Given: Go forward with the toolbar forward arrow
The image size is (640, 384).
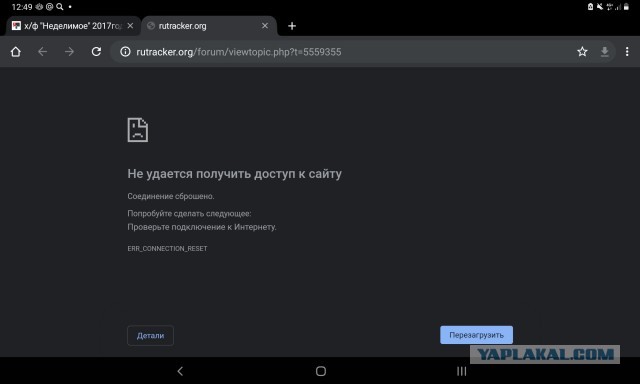Looking at the screenshot, I should 69,52.
